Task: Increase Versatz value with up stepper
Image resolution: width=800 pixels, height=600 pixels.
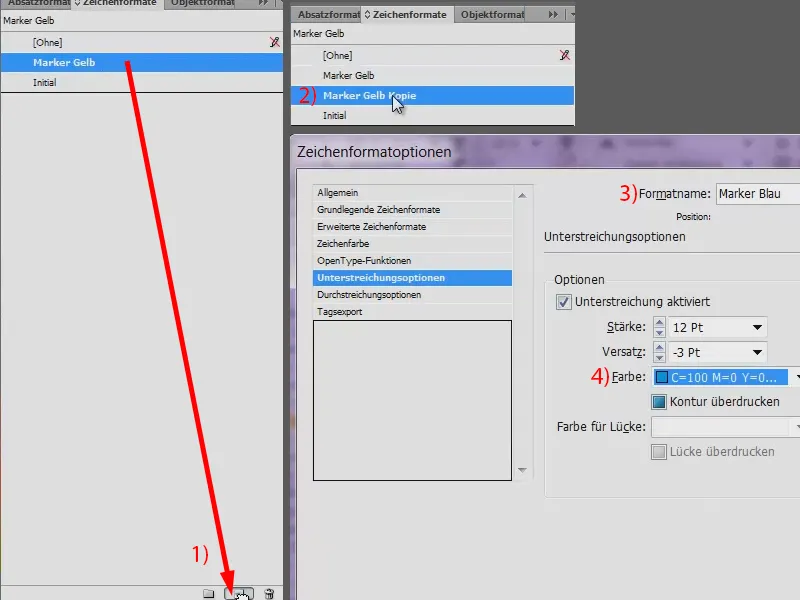Action: (659, 347)
